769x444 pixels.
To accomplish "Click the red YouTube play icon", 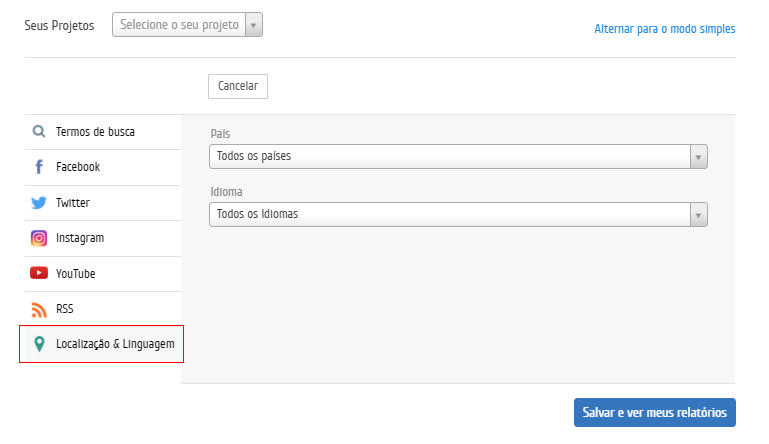I will [39, 273].
